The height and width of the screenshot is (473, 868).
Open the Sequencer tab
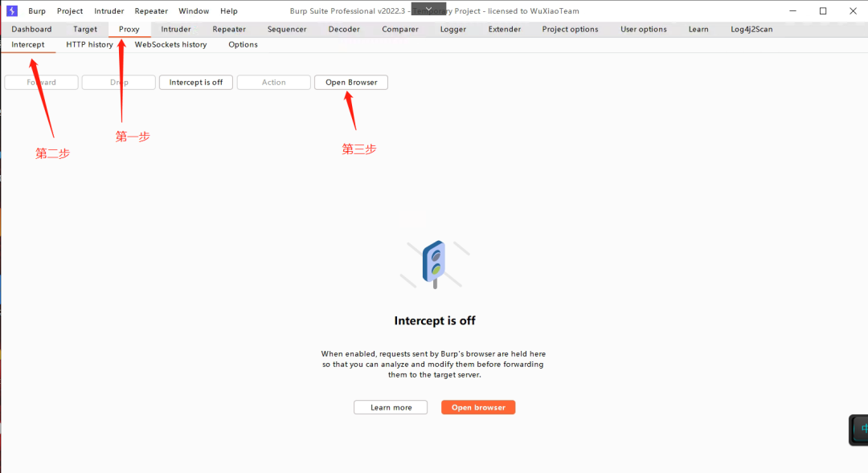(x=287, y=30)
